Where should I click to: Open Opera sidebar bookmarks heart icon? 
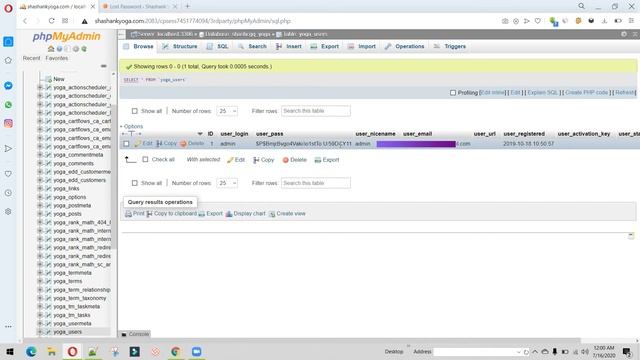coord(8,174)
